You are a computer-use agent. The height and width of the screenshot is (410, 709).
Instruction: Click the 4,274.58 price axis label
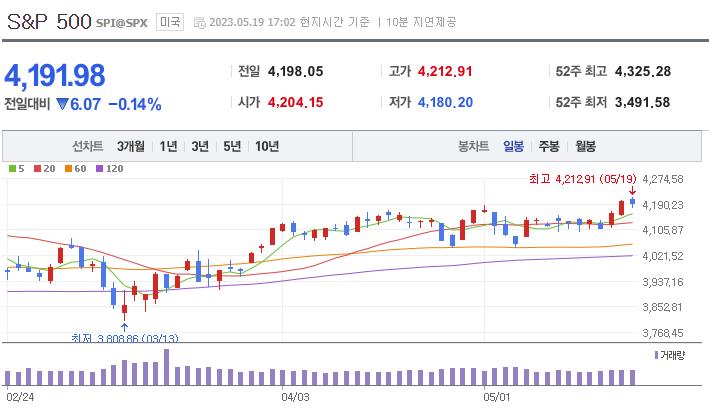(x=662, y=179)
